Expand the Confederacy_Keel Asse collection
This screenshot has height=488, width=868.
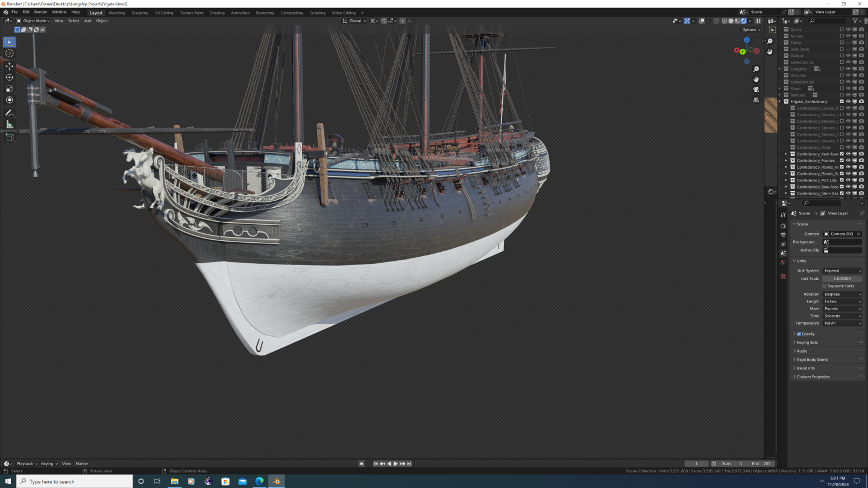pyautogui.click(x=786, y=154)
